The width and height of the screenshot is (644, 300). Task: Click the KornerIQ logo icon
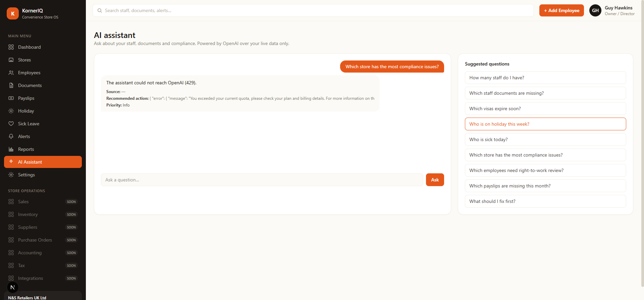pyautogui.click(x=13, y=13)
